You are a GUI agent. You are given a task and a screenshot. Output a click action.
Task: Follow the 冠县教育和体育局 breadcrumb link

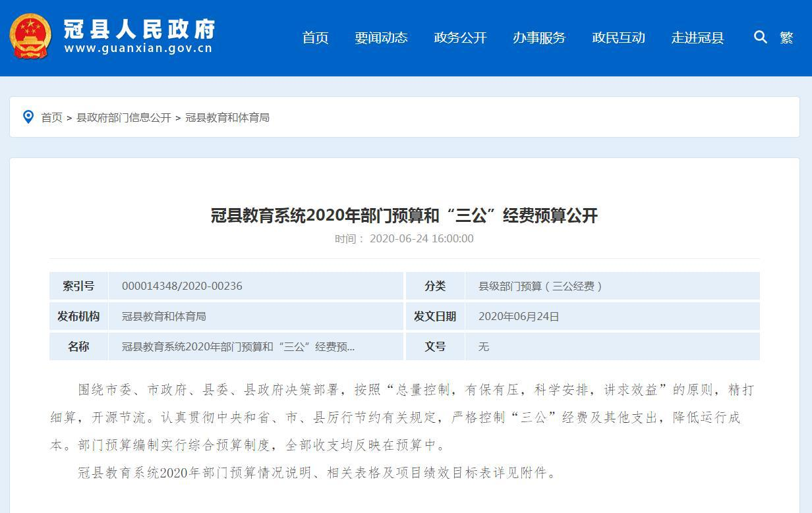[227, 118]
